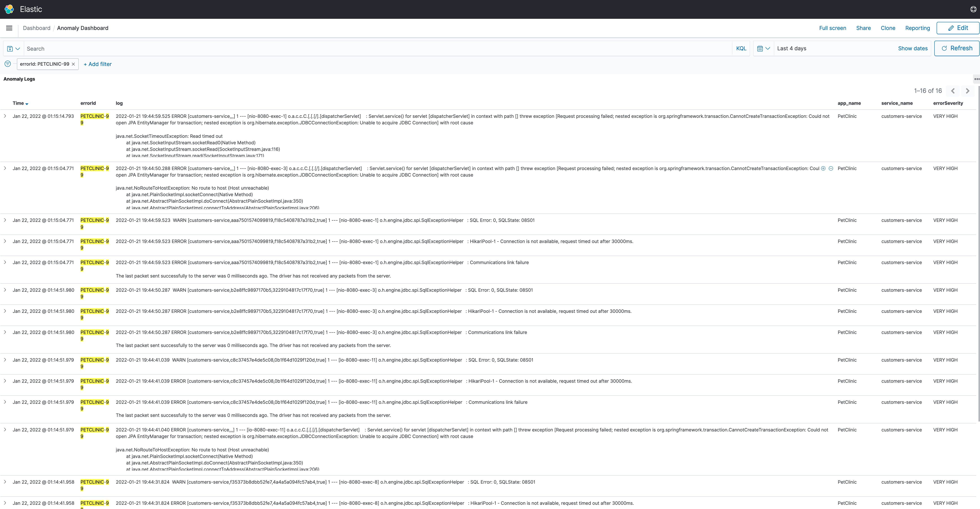Click the errorSeverity column header
Screen dimensions: 980x509
click(x=948, y=103)
